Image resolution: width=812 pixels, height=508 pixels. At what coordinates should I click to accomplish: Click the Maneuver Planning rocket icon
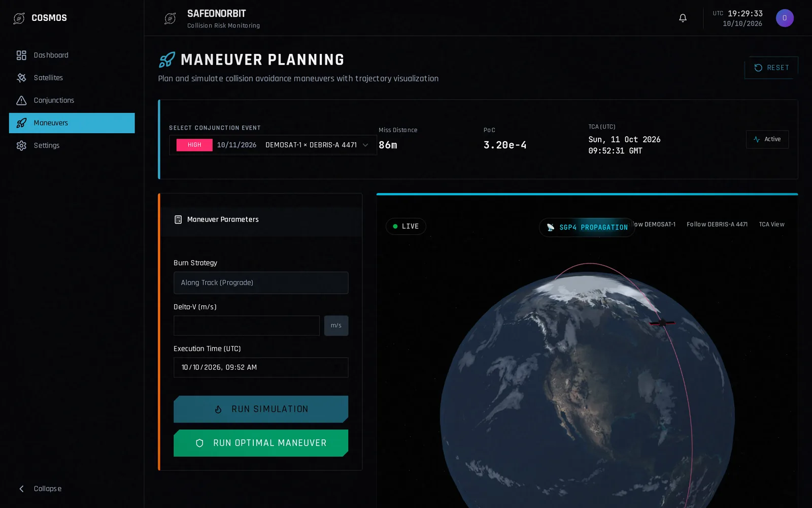coord(167,60)
